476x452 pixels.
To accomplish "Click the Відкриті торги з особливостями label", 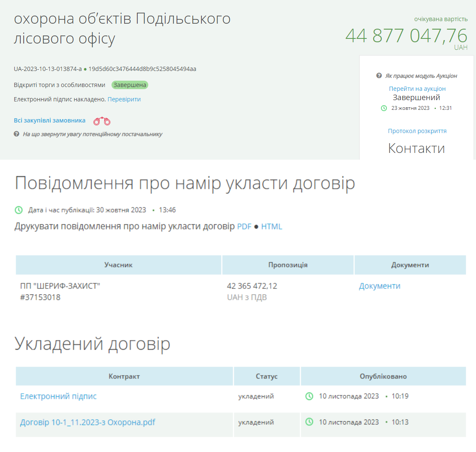I will pyautogui.click(x=60, y=85).
